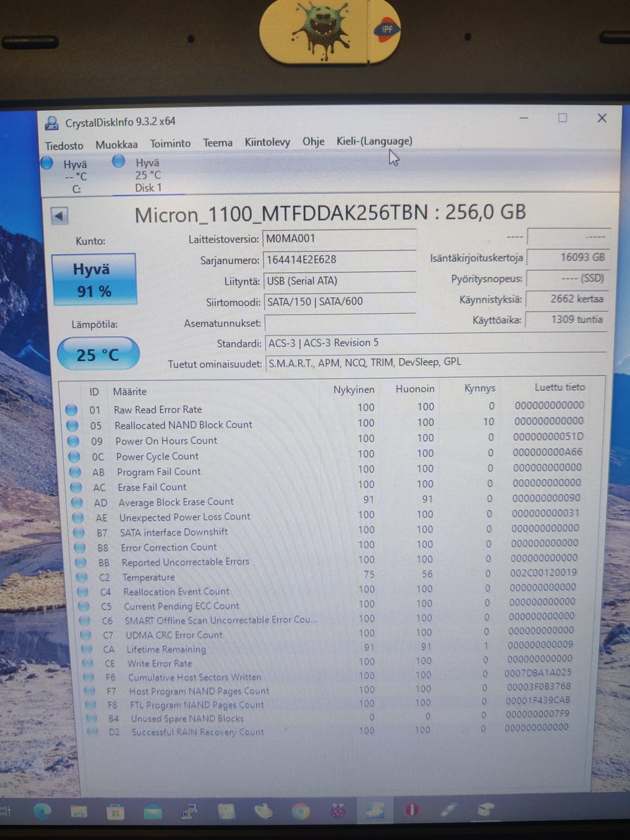Open the Muokkaa menu

point(116,144)
